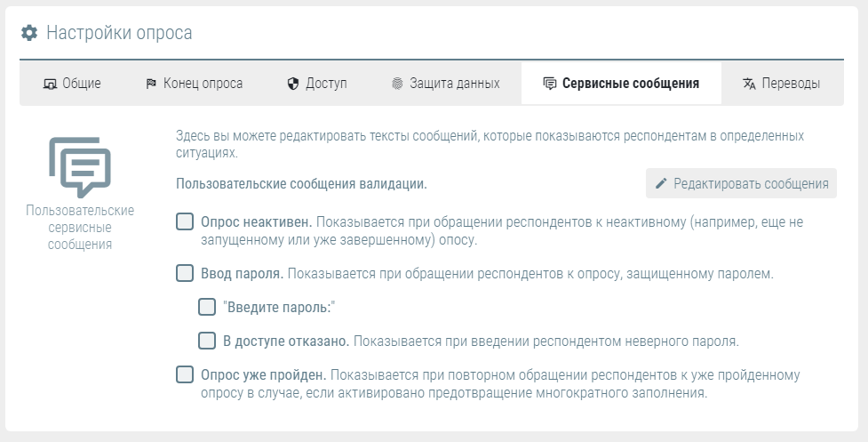Screen dimensions: 868x442
Task: Click the large chat bubbles icon on left
Action: [x=80, y=167]
